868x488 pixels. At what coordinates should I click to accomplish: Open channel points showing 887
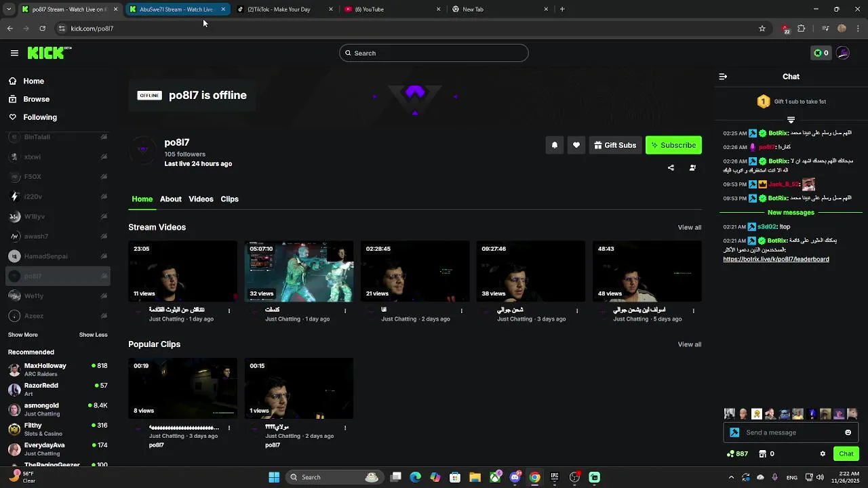pyautogui.click(x=737, y=454)
